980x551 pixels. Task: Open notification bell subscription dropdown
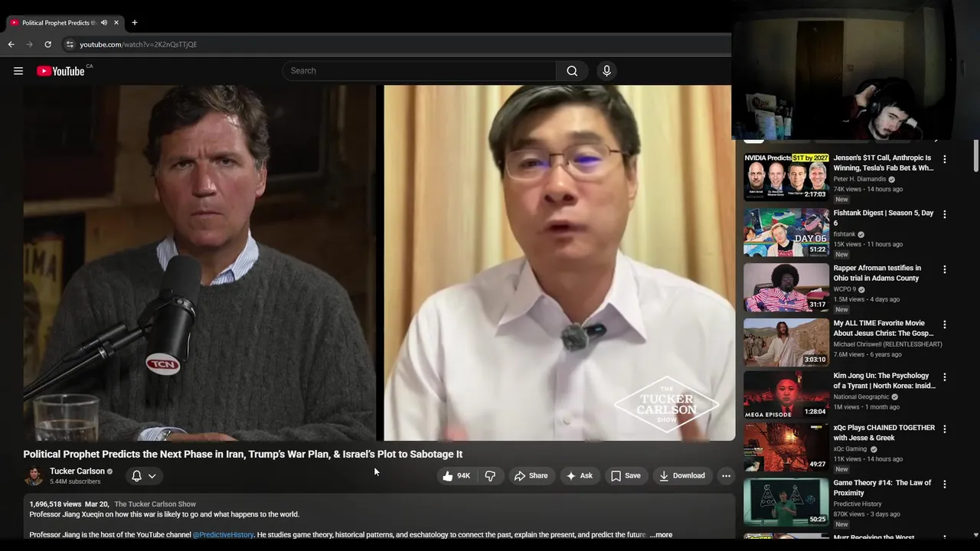143,476
